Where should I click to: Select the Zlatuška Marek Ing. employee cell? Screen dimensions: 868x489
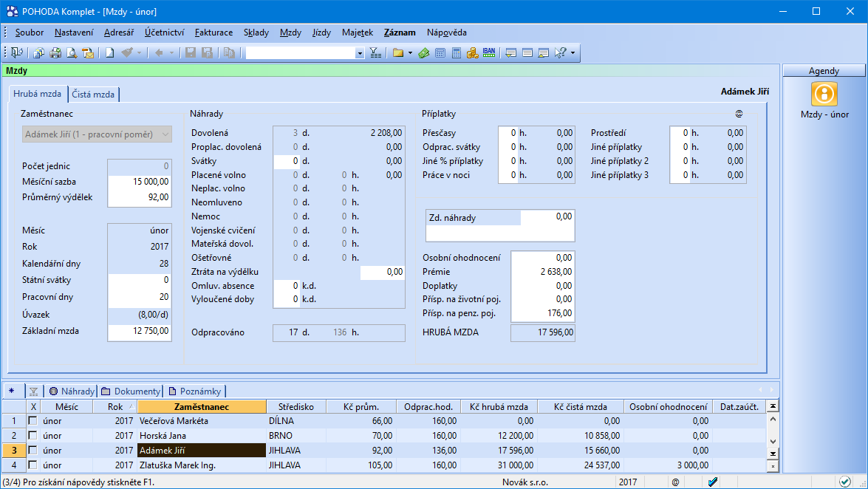click(202, 465)
